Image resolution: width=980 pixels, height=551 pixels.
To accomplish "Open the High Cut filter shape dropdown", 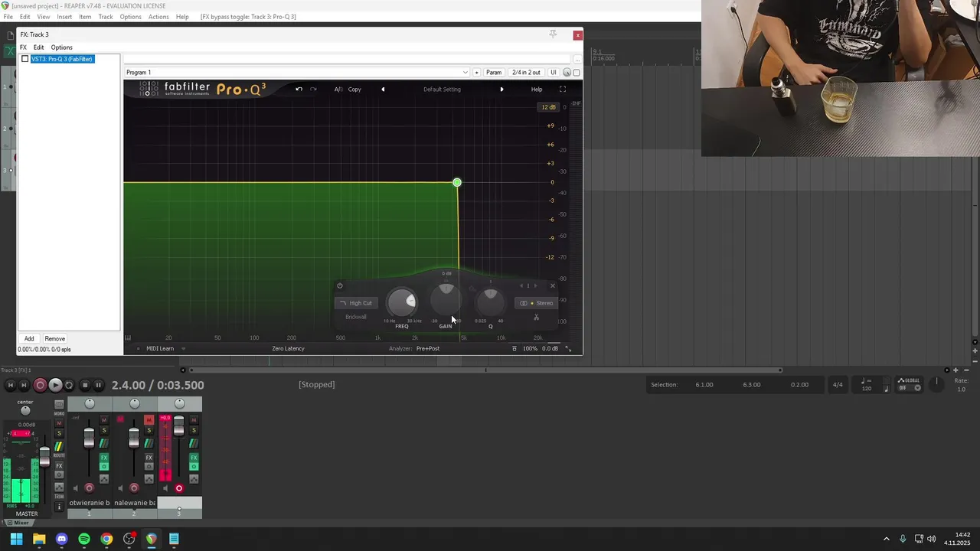I will tap(356, 303).
